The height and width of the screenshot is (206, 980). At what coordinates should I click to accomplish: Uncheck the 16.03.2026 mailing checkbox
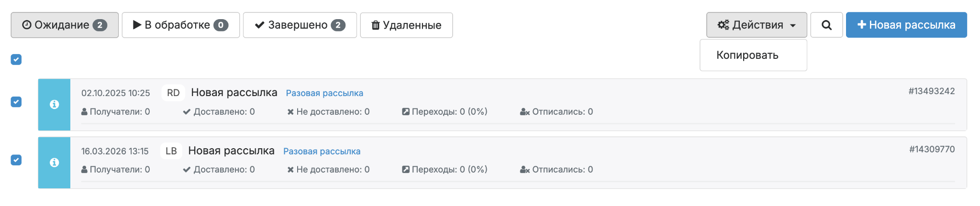pyautogui.click(x=16, y=160)
